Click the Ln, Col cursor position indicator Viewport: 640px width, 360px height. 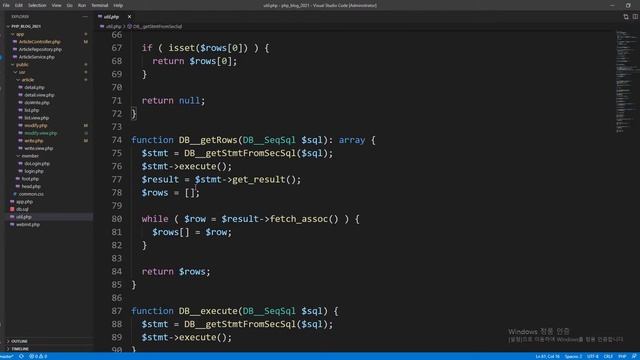coord(547,356)
